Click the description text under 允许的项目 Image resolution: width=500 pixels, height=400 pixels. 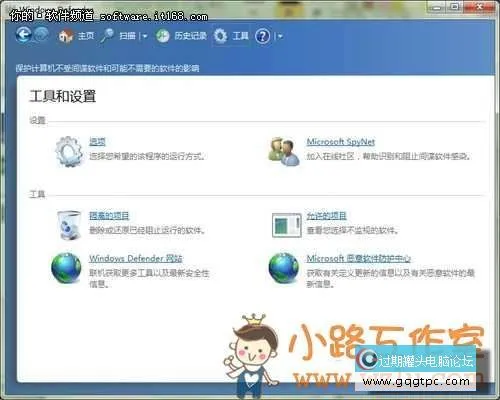tap(352, 230)
